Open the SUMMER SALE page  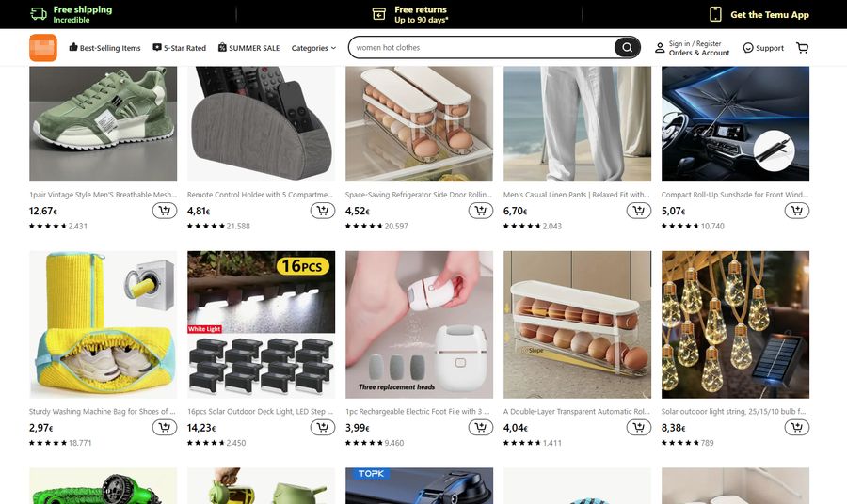tap(248, 48)
